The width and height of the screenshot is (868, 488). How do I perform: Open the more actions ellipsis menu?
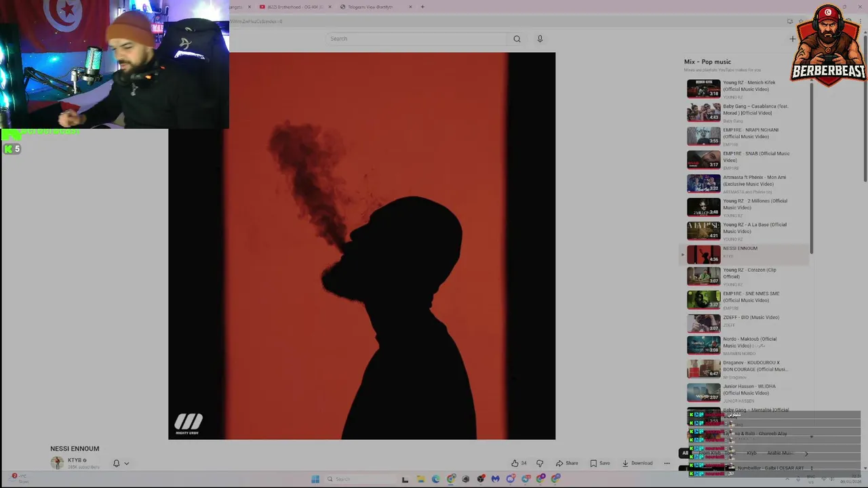(667, 463)
